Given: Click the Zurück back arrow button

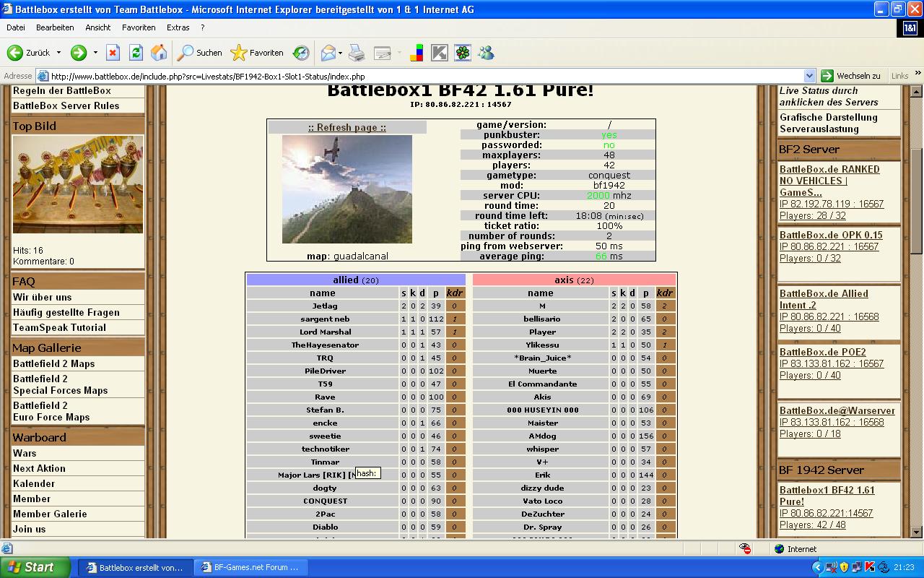Looking at the screenshot, I should tap(29, 53).
